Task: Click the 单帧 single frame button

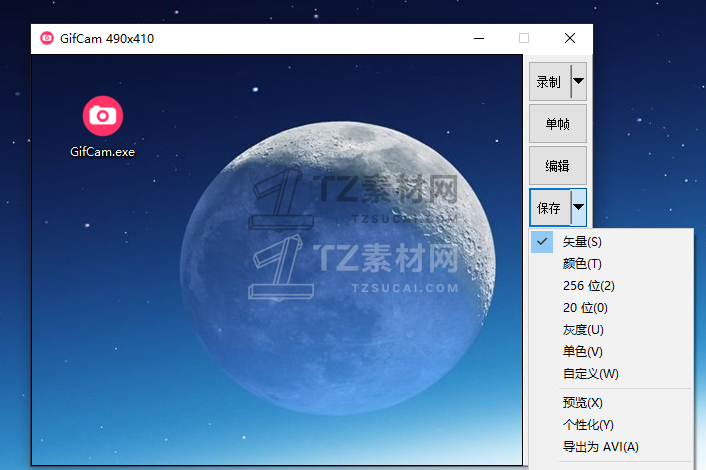Action: pos(558,124)
